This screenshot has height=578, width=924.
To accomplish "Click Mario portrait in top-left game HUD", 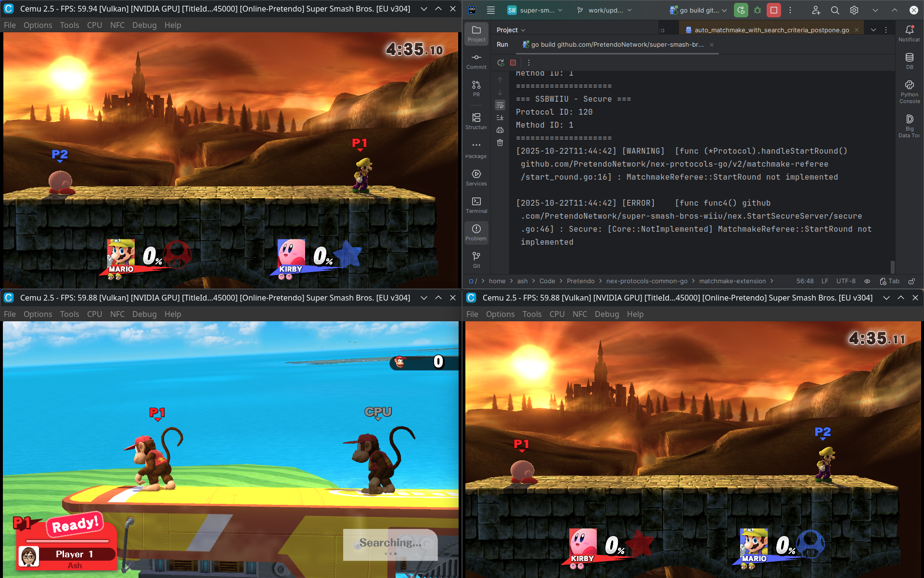I will pyautogui.click(x=121, y=253).
